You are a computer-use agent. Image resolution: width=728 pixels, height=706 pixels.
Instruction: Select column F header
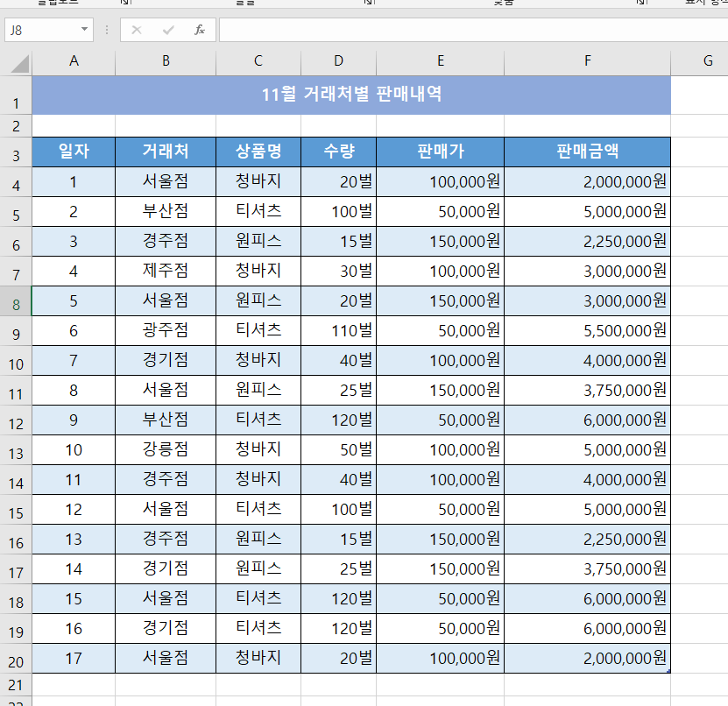(587, 60)
